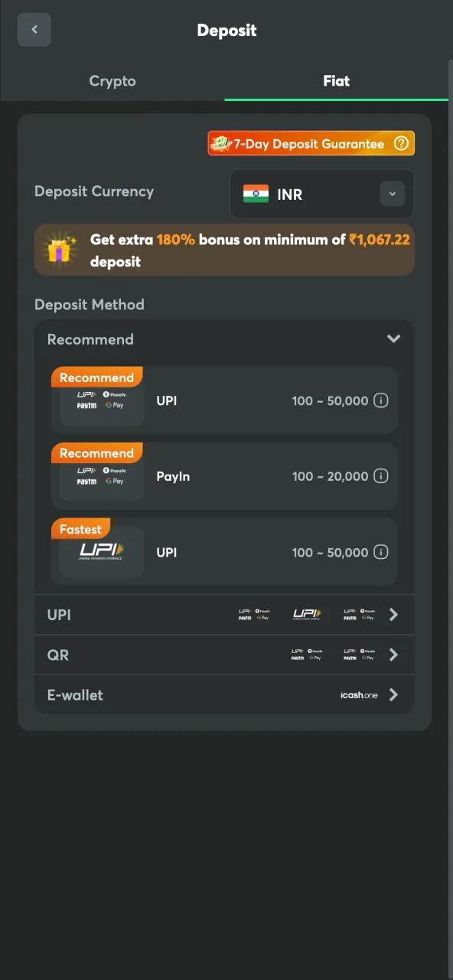Image resolution: width=453 pixels, height=980 pixels.
Task: Open the info tooltip for UPI 100~50,000 limit
Action: [380, 400]
